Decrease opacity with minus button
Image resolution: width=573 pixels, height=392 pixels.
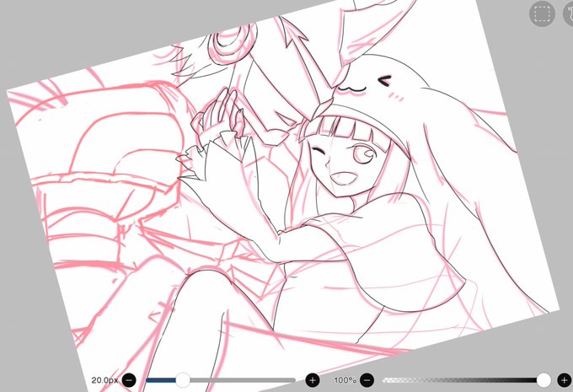click(x=367, y=380)
